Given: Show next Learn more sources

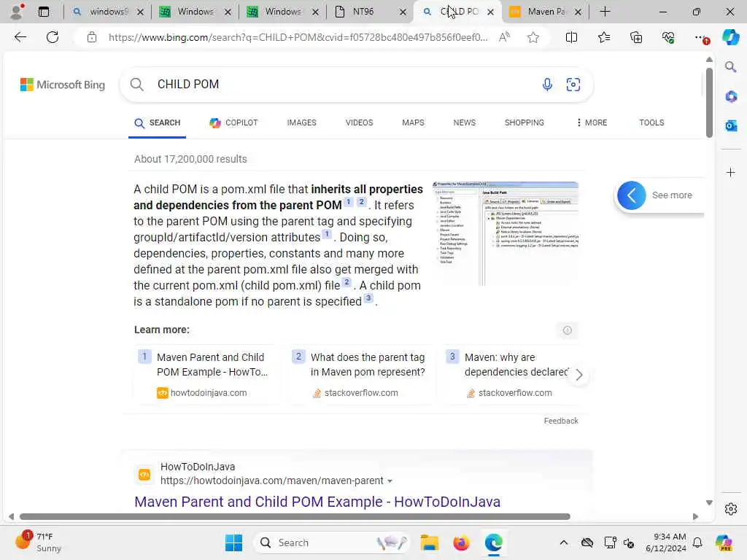Looking at the screenshot, I should [x=578, y=375].
